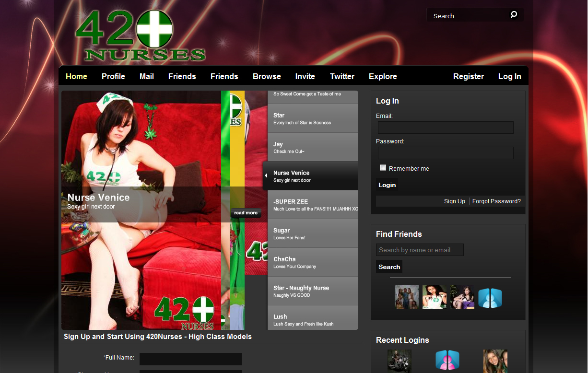588x373 pixels.
Task: Open the Sign Up link
Action: [454, 201]
